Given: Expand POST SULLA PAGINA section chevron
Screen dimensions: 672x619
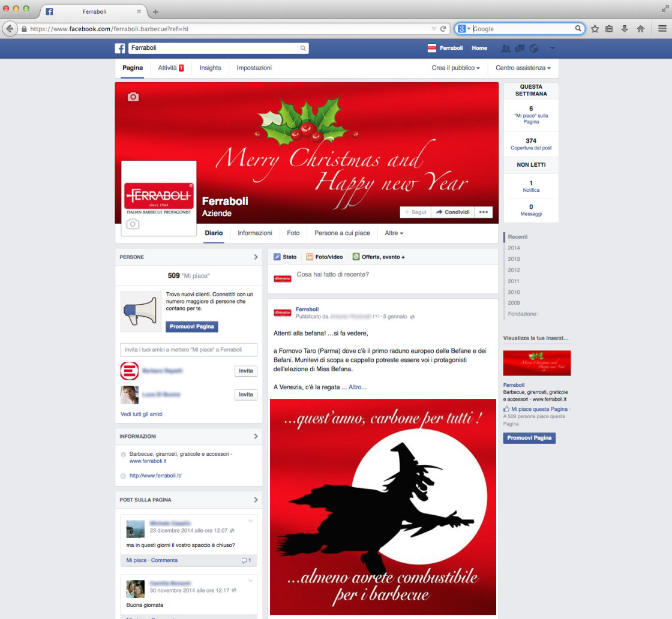Looking at the screenshot, I should (x=256, y=500).
